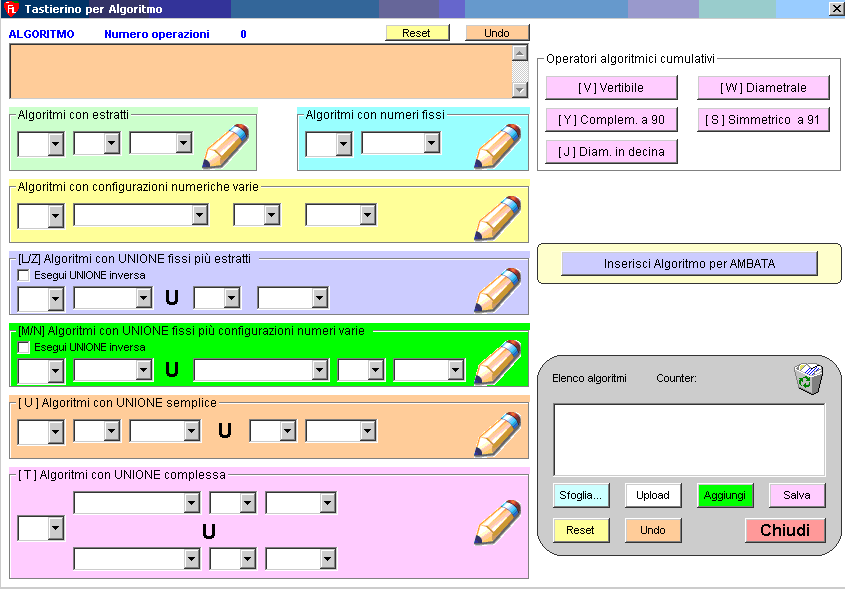Click pencil icon in Algoritmi con estratti
The image size is (845, 589).
click(x=226, y=146)
